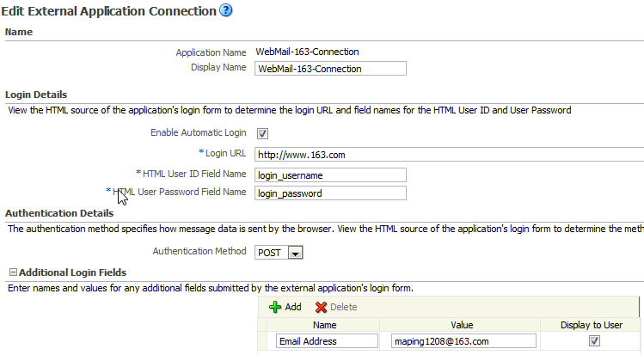
Task: Click the Login URL field
Action: pos(450,155)
